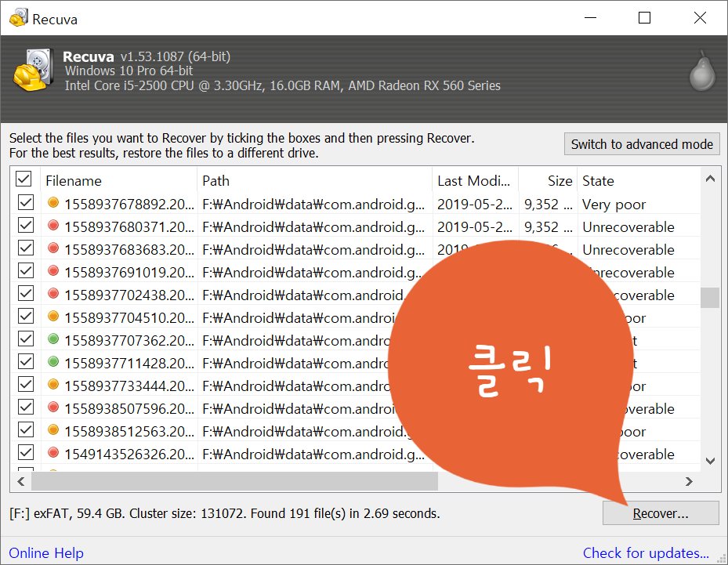Click path cell of file 1549143526326.20

tap(313, 454)
